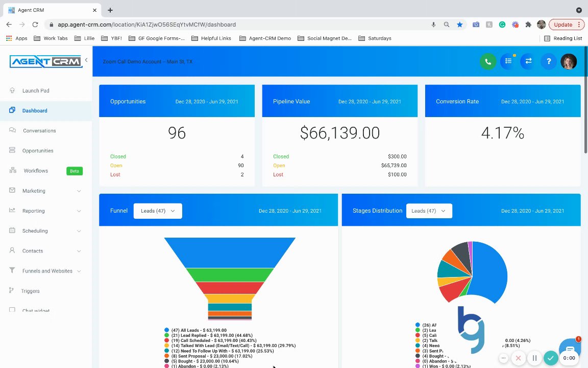Open the help question mark icon

tap(549, 61)
